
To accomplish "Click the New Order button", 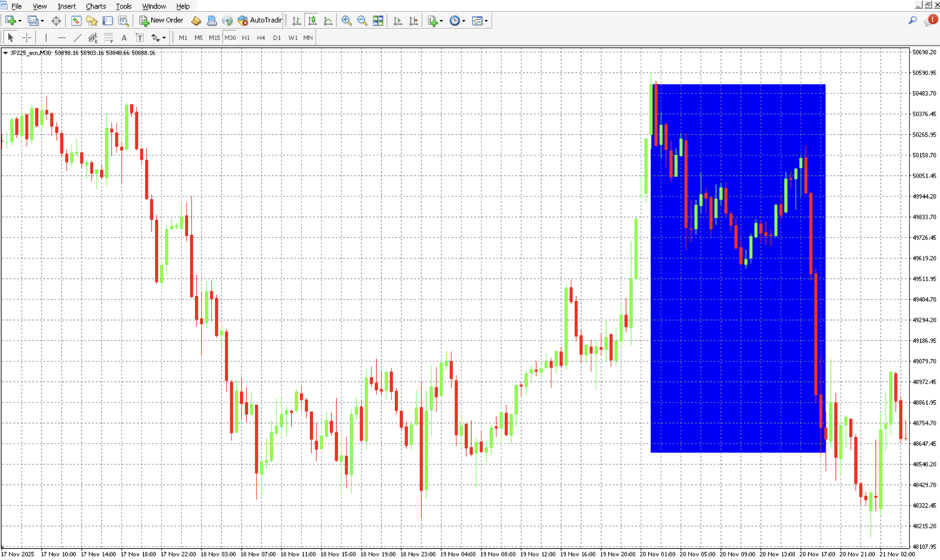I will coord(161,20).
